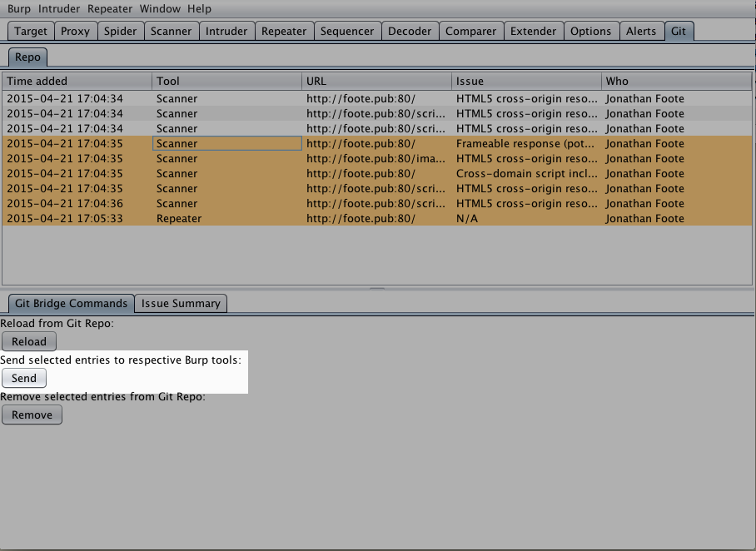Click the Send button
Viewport: 756px width, 551px height.
point(24,378)
